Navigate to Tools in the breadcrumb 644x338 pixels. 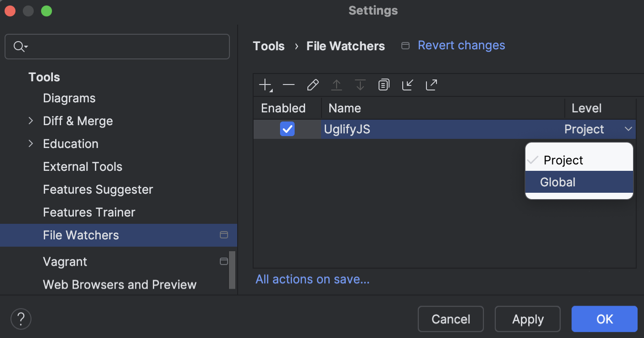269,46
